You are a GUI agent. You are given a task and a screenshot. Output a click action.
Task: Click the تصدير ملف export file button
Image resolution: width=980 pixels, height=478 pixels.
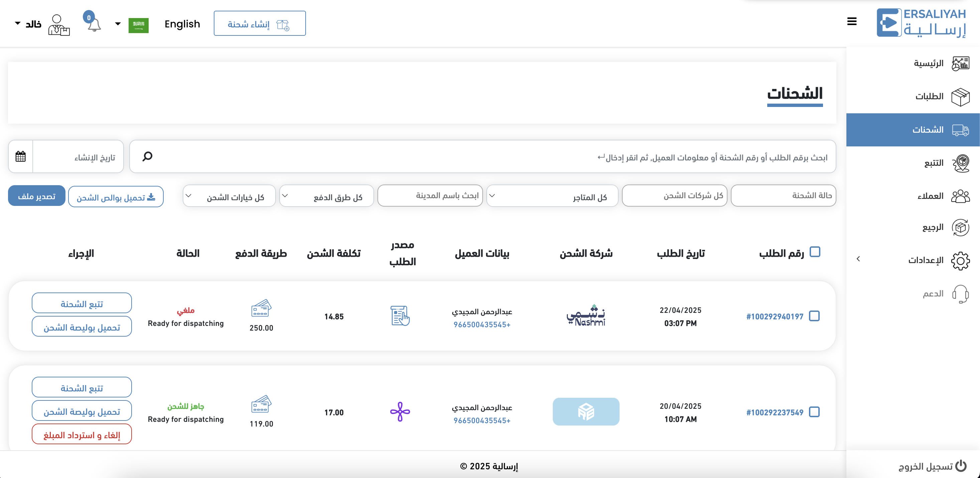pos(36,196)
